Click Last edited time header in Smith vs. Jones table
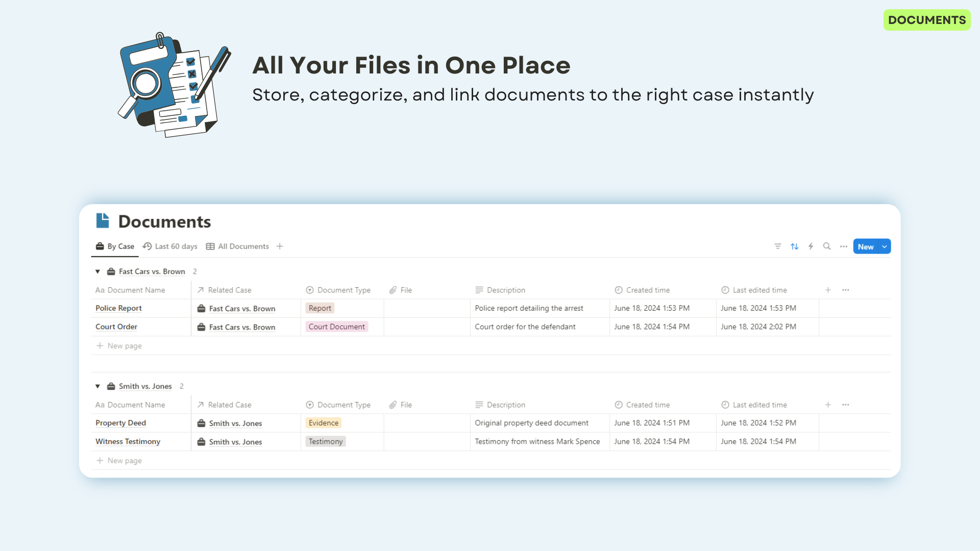 754,405
